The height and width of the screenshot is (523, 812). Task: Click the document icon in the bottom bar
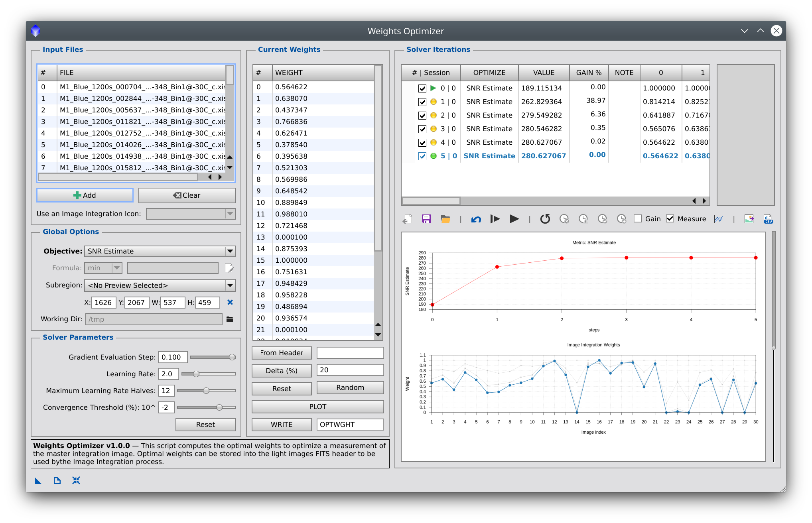[57, 481]
